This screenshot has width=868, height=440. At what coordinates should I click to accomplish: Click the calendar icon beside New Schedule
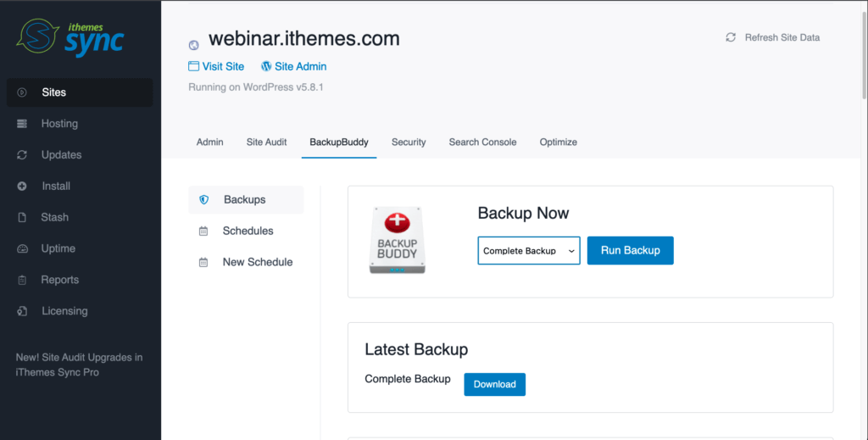(x=203, y=262)
